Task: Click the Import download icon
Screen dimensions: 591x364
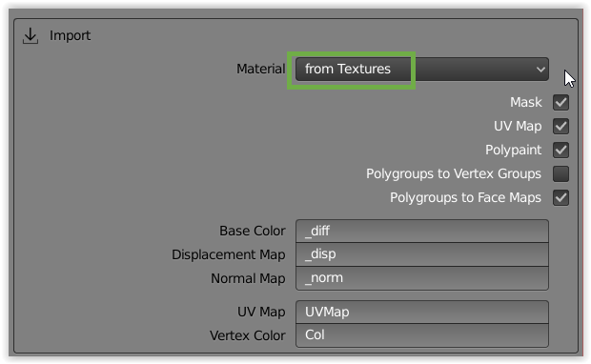Action: (31, 36)
